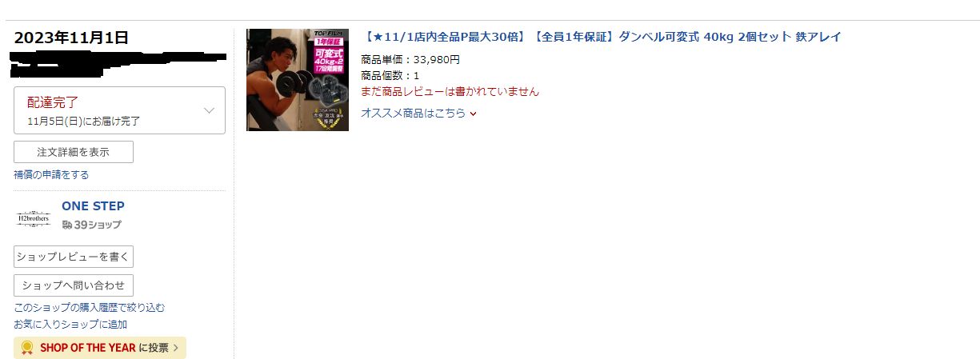This screenshot has height=359, width=980.
Task: Click the オススメ商品はこちら text link
Action: pos(413,114)
